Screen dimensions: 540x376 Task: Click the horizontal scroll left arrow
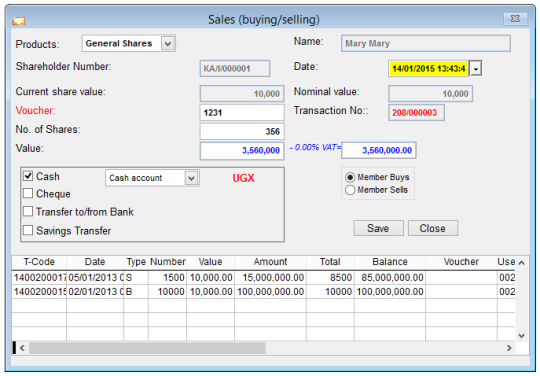(x=22, y=348)
